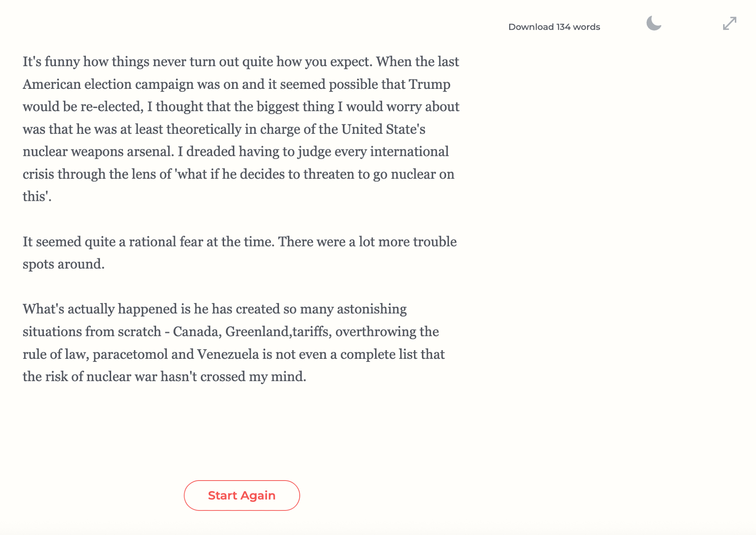Screen dimensions: 756x535
Task: Enter fullscreen using the expand arrows icon
Action: 729,23
